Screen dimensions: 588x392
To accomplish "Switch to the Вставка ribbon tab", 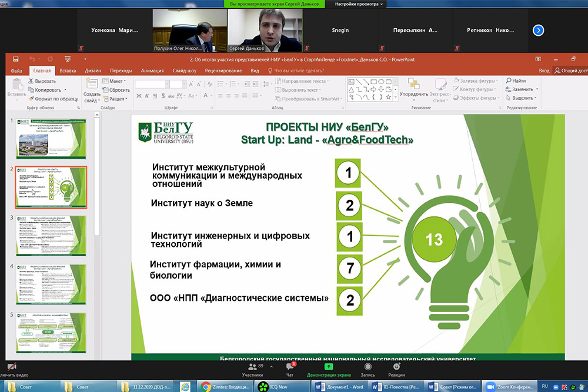I will point(68,71).
